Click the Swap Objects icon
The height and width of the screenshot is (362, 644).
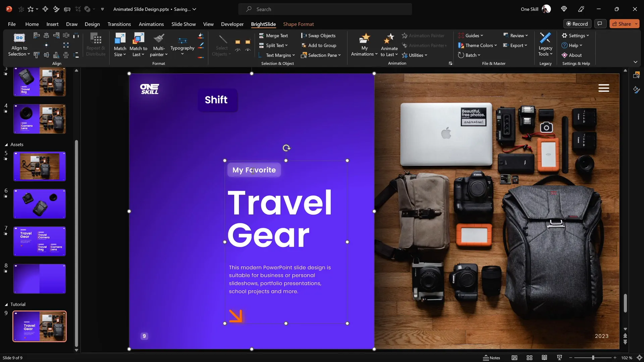pos(304,36)
